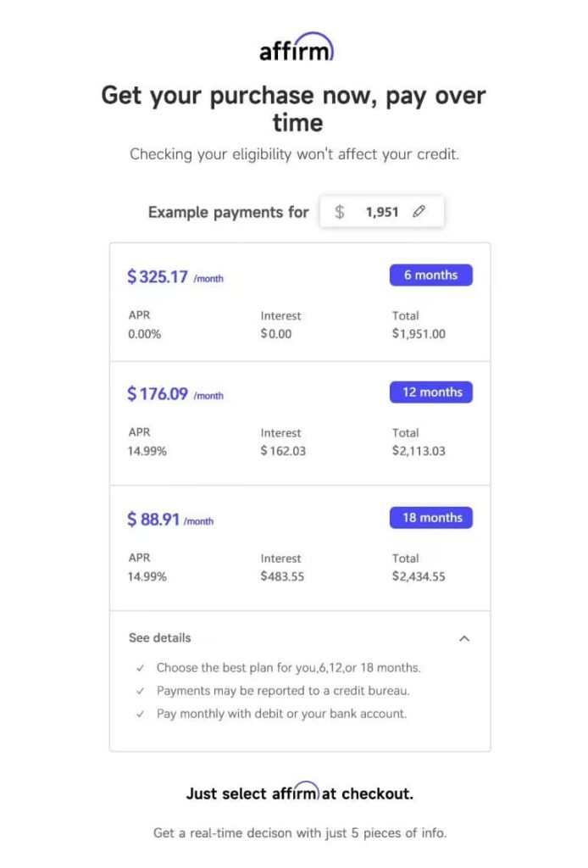Click 'Example payments for' label
The image size is (588, 868).
tap(228, 212)
